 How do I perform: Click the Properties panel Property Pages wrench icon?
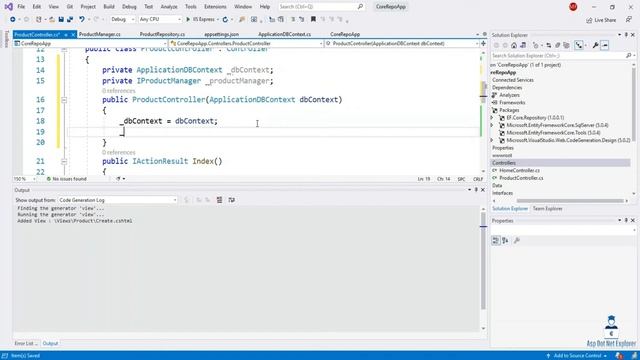click(x=517, y=240)
